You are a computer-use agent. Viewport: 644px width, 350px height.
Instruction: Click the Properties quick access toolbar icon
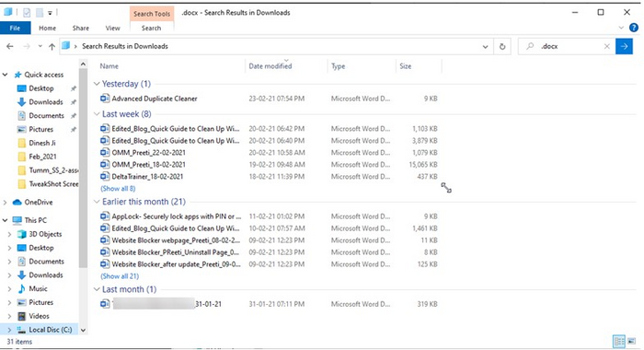pyautogui.click(x=27, y=13)
